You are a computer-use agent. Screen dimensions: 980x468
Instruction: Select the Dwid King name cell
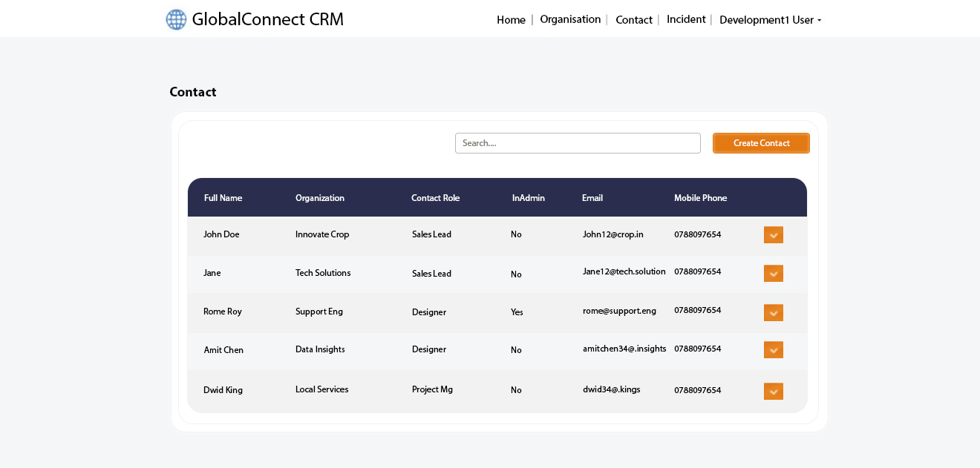(223, 390)
